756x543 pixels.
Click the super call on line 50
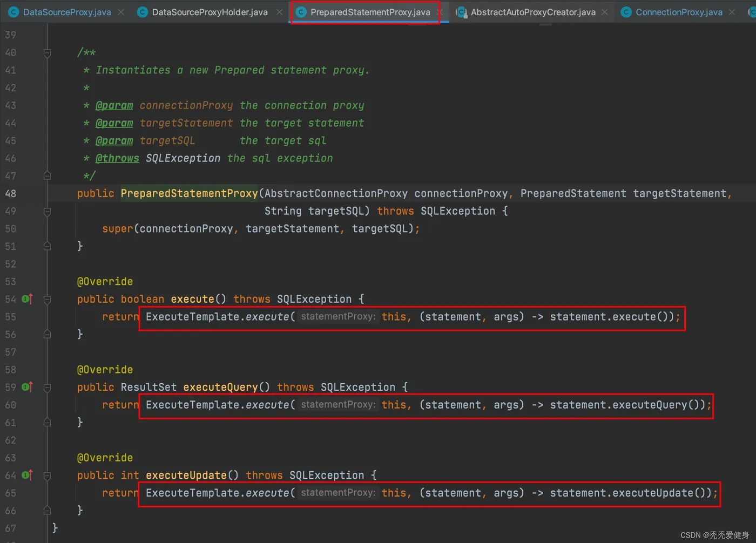tap(117, 229)
